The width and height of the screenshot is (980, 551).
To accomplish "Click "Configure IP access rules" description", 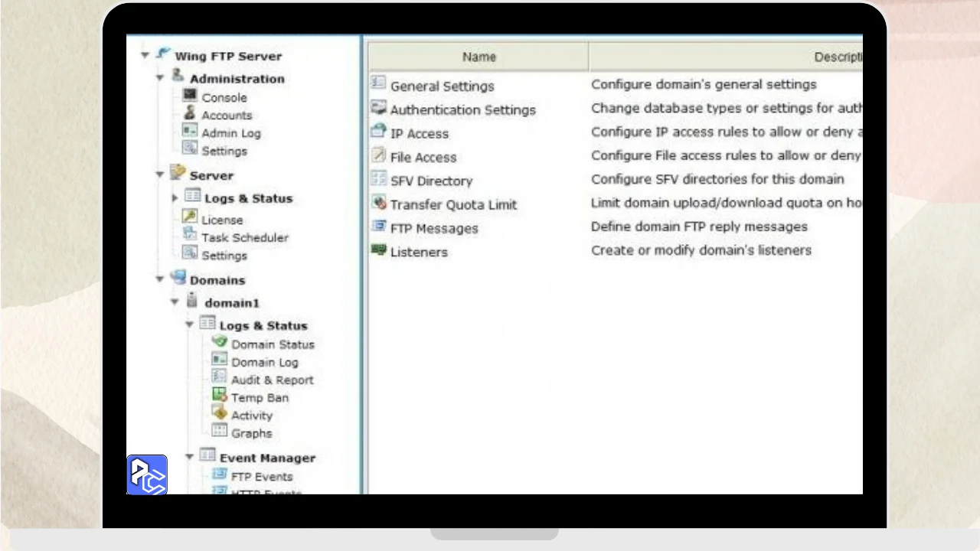I will pyautogui.click(x=727, y=132).
